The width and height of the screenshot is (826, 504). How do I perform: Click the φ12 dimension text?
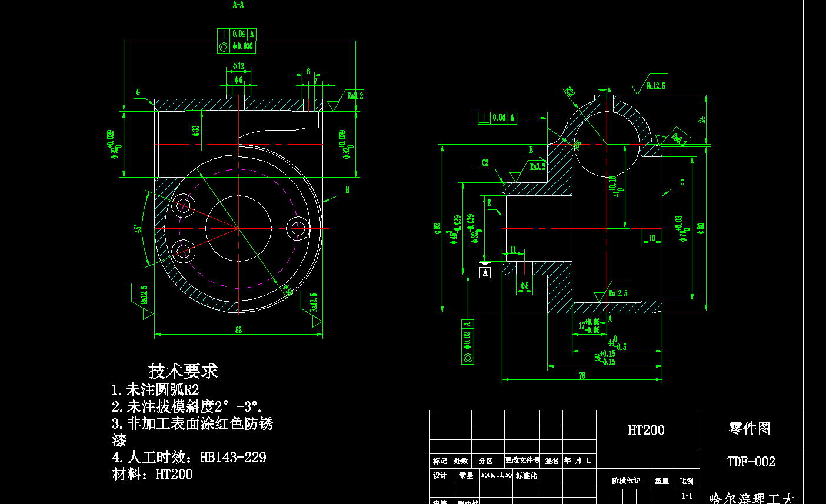[x=238, y=66]
